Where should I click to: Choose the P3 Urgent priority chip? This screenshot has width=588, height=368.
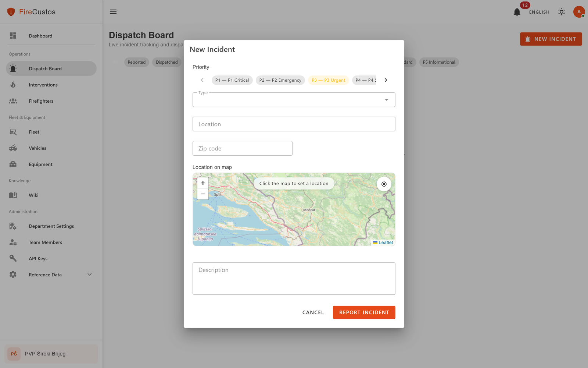(x=328, y=80)
